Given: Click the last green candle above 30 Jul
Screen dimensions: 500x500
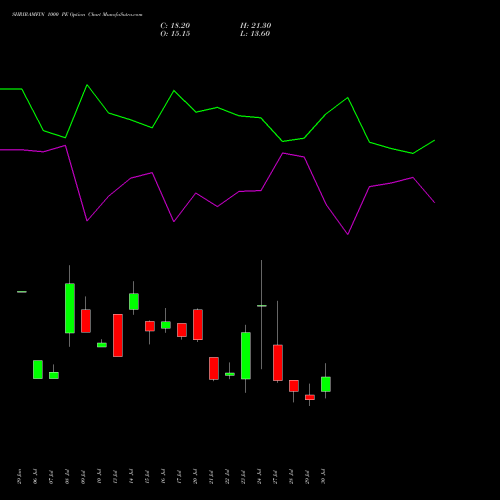Looking at the screenshot, I should point(326,384).
